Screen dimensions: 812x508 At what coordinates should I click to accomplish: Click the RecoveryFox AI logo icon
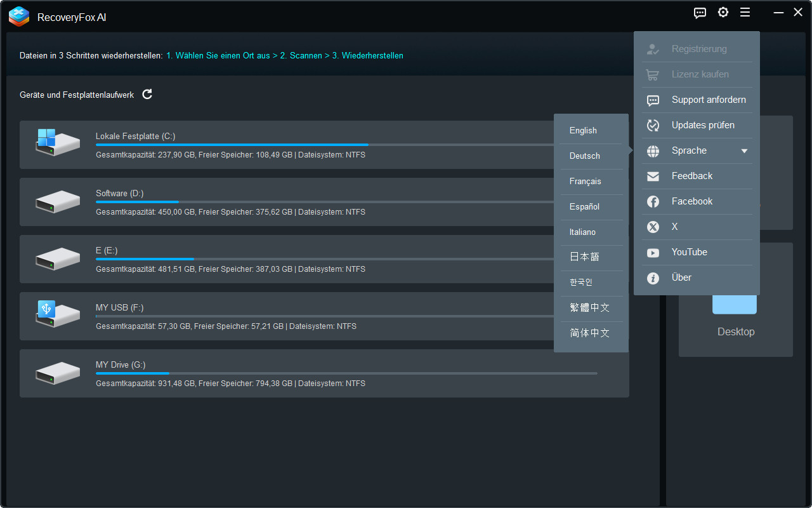tap(19, 17)
